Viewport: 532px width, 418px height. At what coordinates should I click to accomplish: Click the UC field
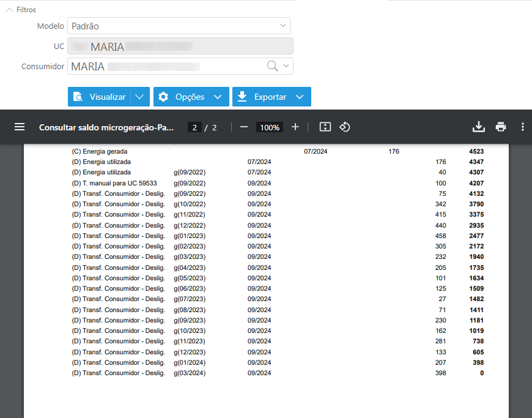(x=180, y=47)
